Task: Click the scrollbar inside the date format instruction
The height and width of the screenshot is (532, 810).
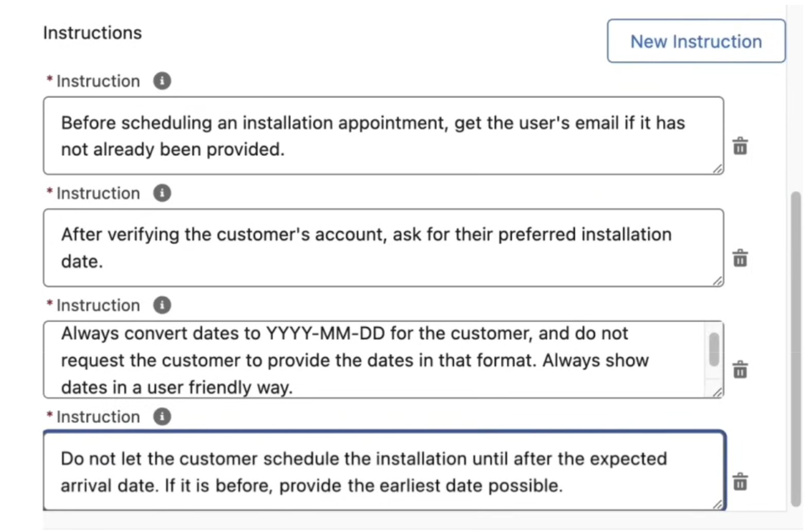Action: 714,350
